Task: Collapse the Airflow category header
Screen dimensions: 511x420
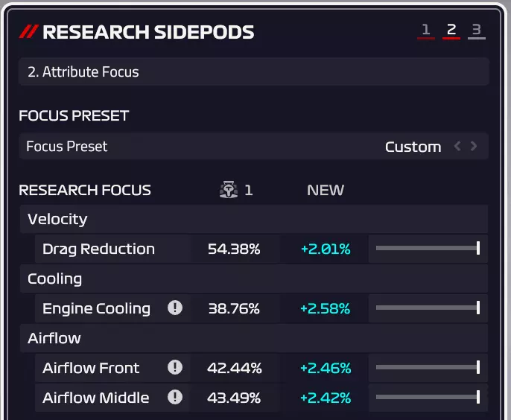Action: click(x=253, y=338)
